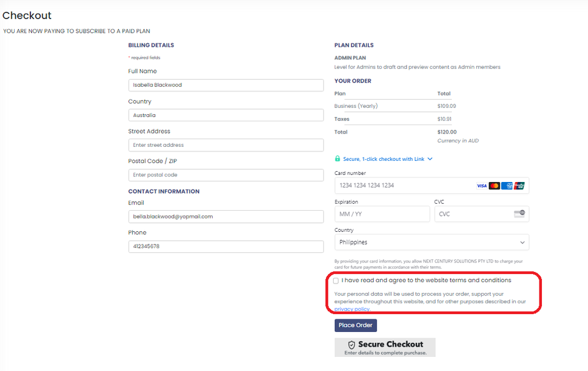Click the green padlock icon
The width and height of the screenshot is (588, 371).
tap(337, 159)
